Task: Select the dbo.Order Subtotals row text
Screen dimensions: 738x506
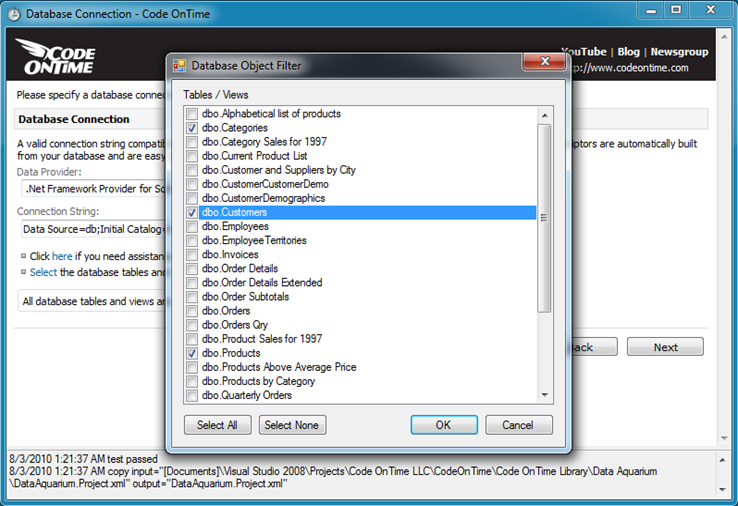Action: tap(245, 297)
